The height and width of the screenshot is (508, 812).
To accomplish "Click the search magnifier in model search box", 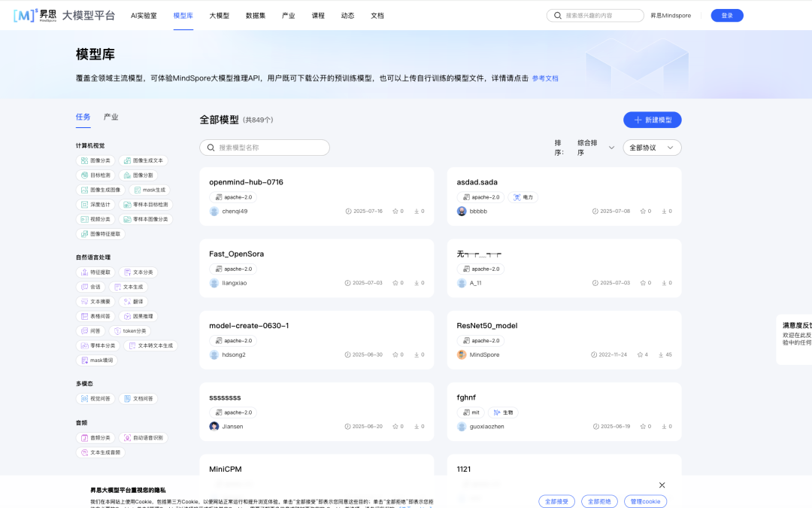I will point(211,147).
